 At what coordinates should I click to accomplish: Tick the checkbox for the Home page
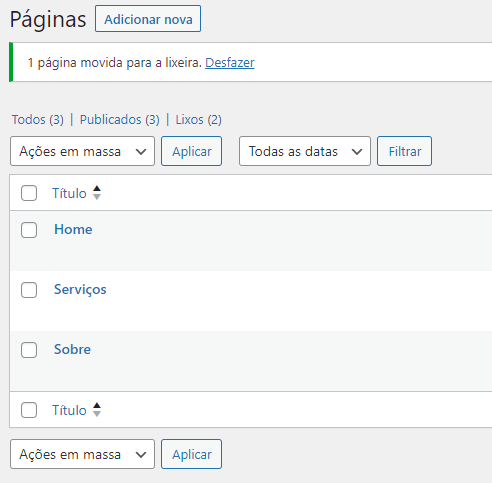pos(29,230)
